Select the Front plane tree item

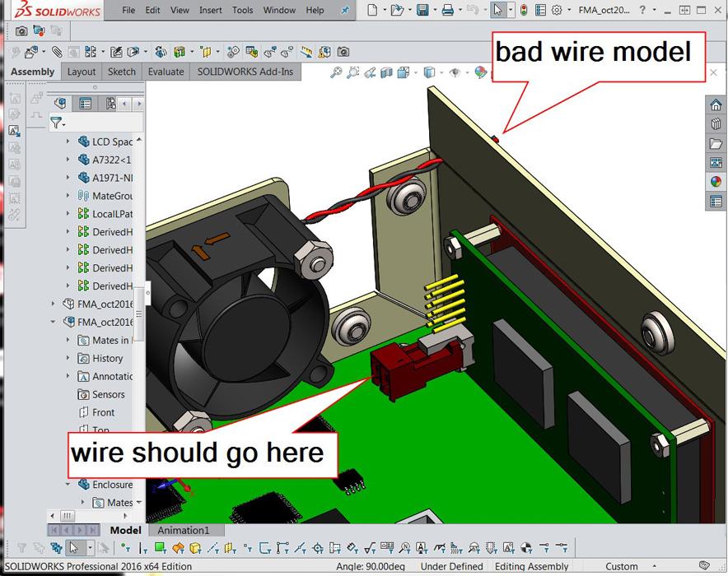103,412
